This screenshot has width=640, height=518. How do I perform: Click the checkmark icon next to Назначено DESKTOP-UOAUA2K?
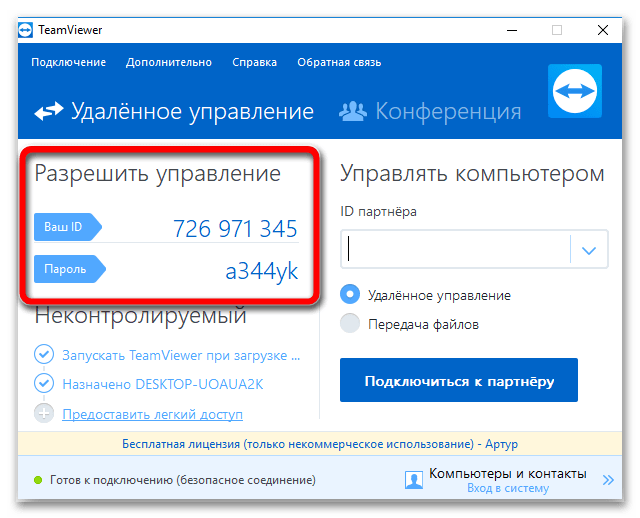point(44,383)
